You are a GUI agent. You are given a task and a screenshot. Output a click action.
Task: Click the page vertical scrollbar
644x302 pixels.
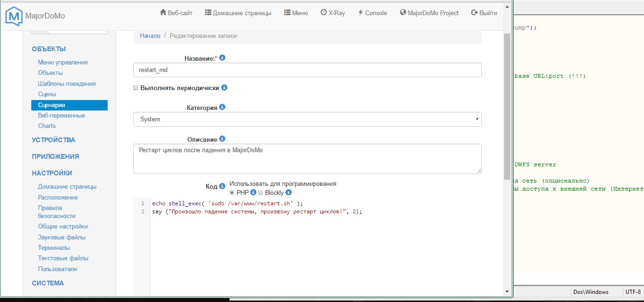(507, 95)
